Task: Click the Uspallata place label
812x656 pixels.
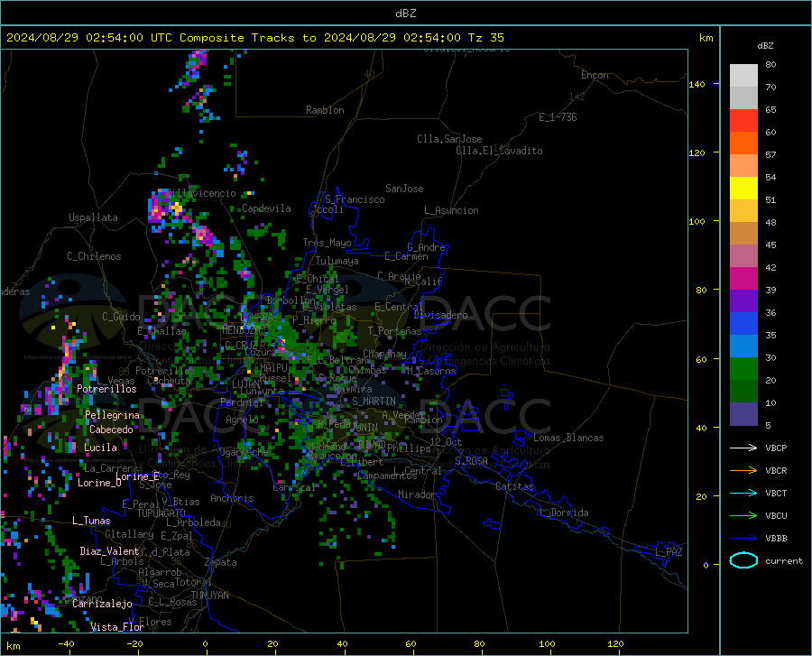Action: 93,217
